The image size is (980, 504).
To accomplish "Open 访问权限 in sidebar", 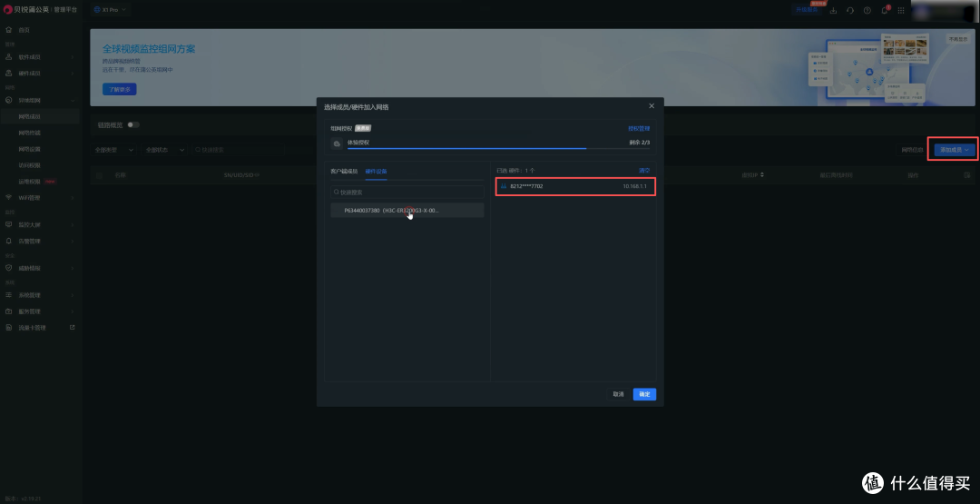I will click(29, 165).
